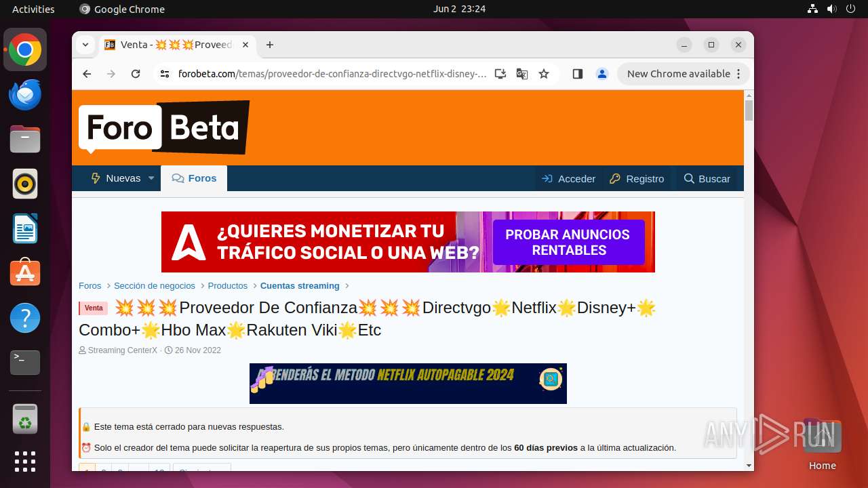The width and height of the screenshot is (868, 488).
Task: Translate this page icon
Action: click(x=522, y=74)
